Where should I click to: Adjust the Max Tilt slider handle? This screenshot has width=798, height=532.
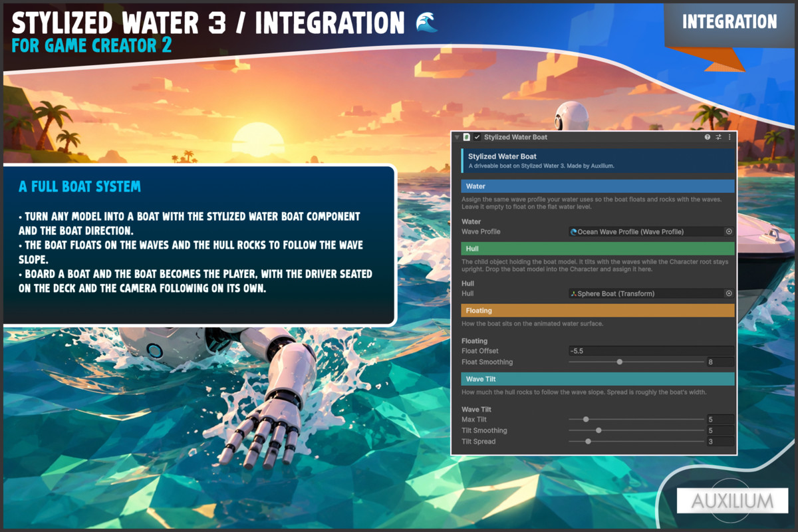(x=586, y=420)
